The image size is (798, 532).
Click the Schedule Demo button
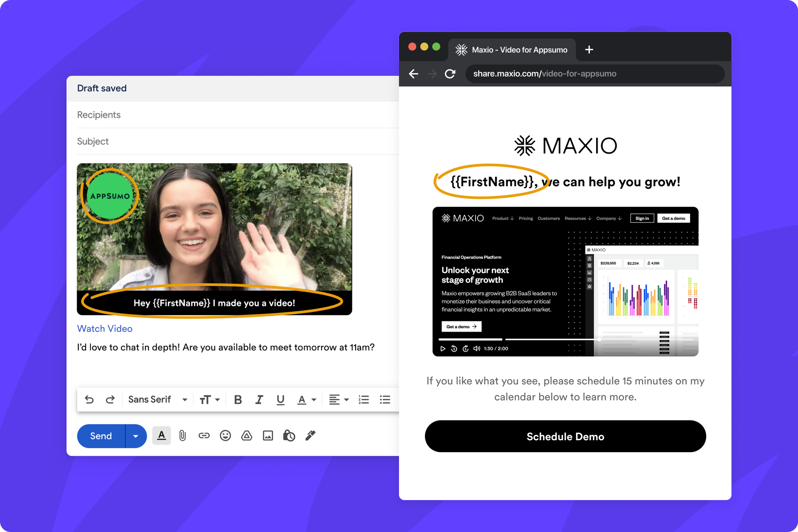[565, 436]
